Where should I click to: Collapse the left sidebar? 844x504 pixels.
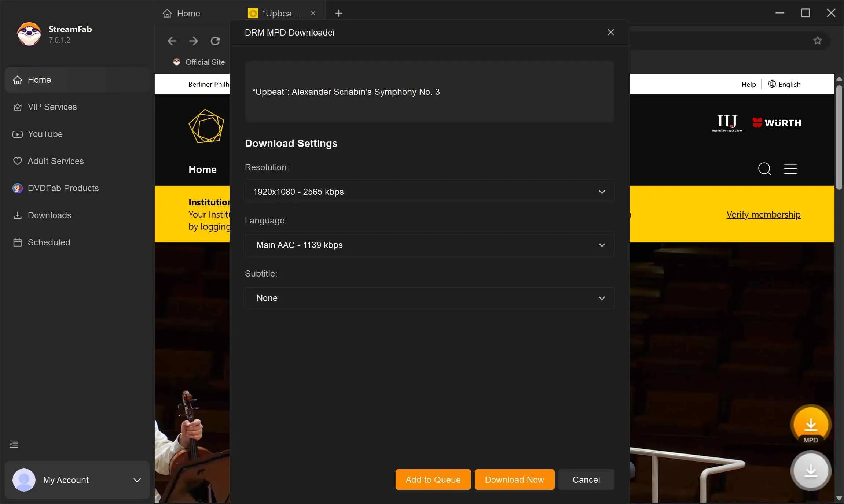[x=13, y=444]
